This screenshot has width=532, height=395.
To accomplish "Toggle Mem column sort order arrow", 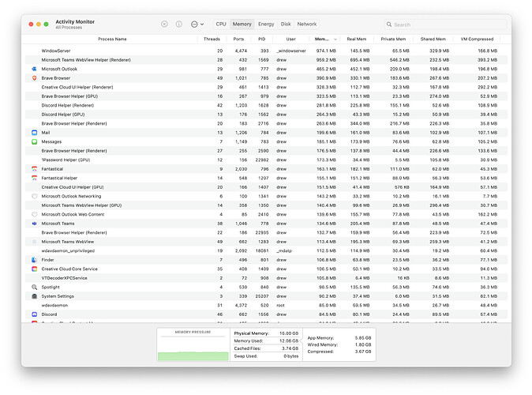I will pos(335,39).
